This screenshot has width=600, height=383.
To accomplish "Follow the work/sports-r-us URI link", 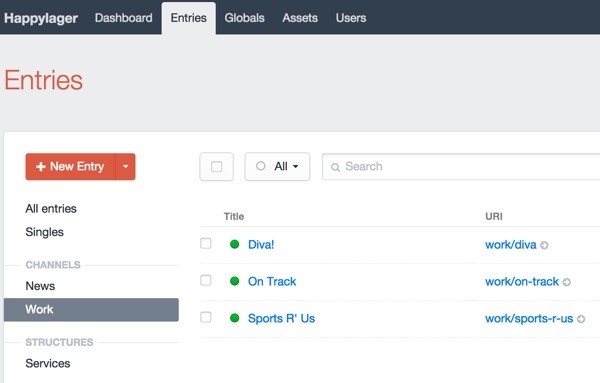I will (529, 319).
